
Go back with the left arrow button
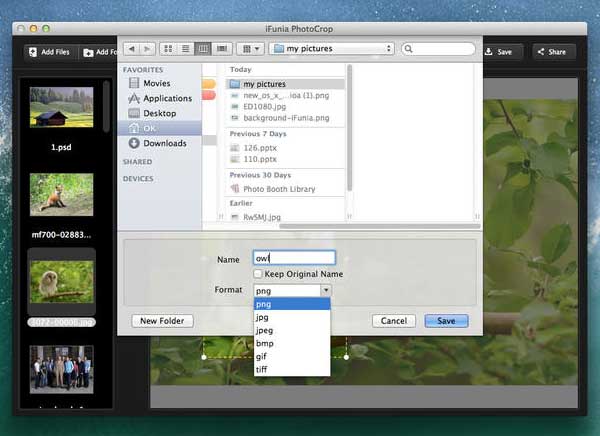[132, 49]
